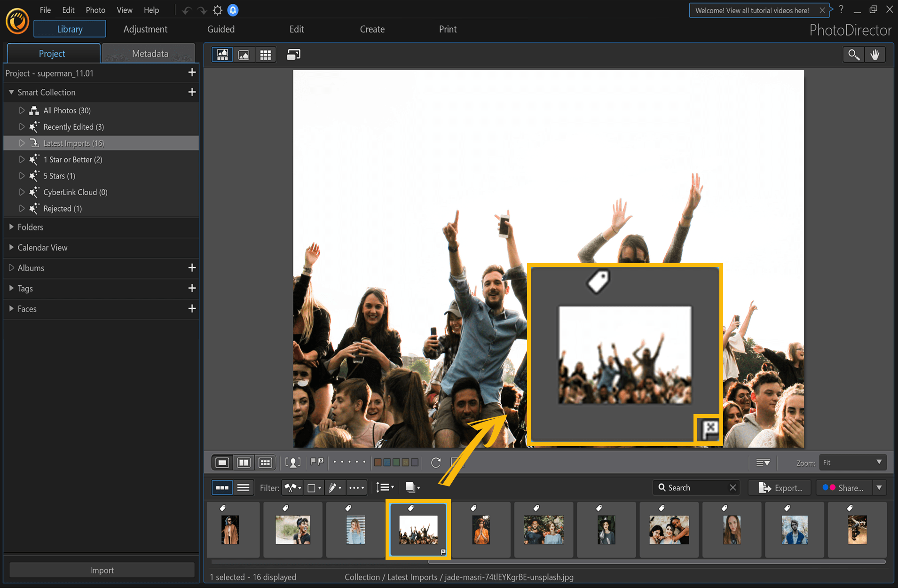Open the face tagging tool
The width and height of the screenshot is (898, 588).
click(x=293, y=462)
